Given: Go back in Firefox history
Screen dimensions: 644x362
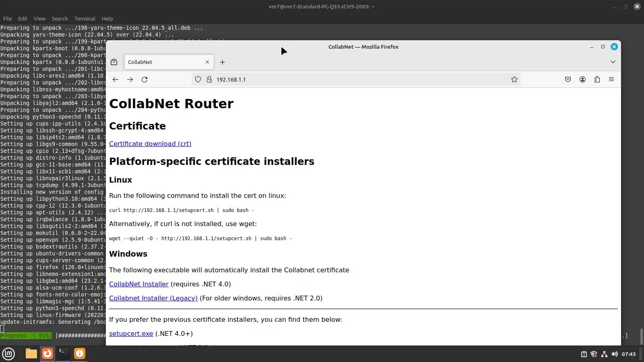Looking at the screenshot, I should 116,80.
